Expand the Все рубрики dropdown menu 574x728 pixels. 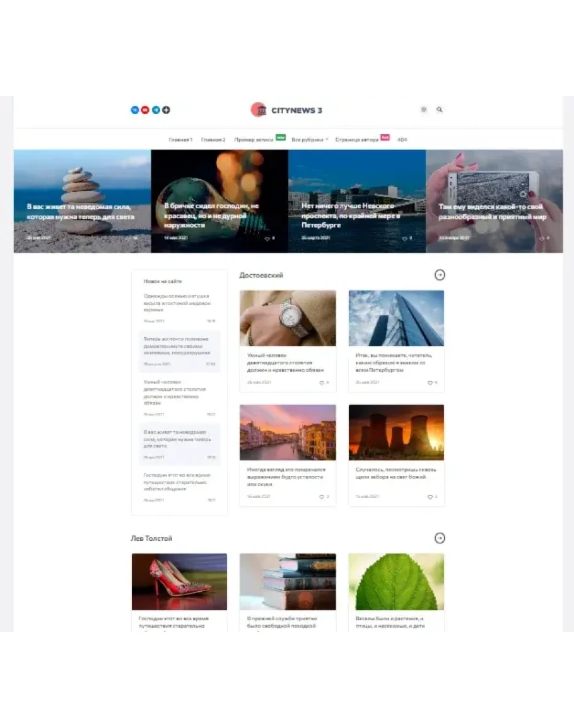pos(310,139)
